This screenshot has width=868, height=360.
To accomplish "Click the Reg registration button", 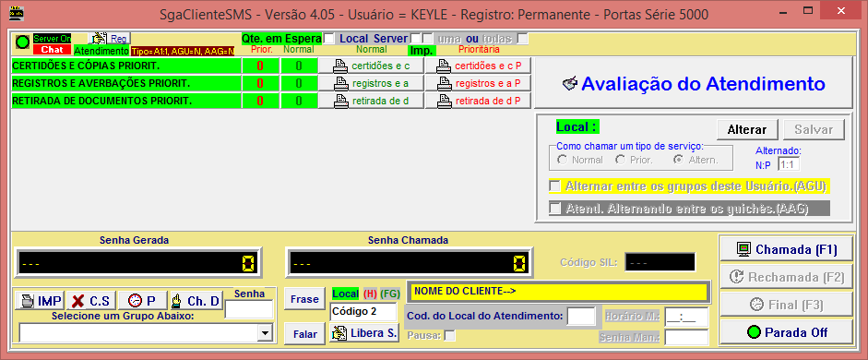I will tap(110, 39).
